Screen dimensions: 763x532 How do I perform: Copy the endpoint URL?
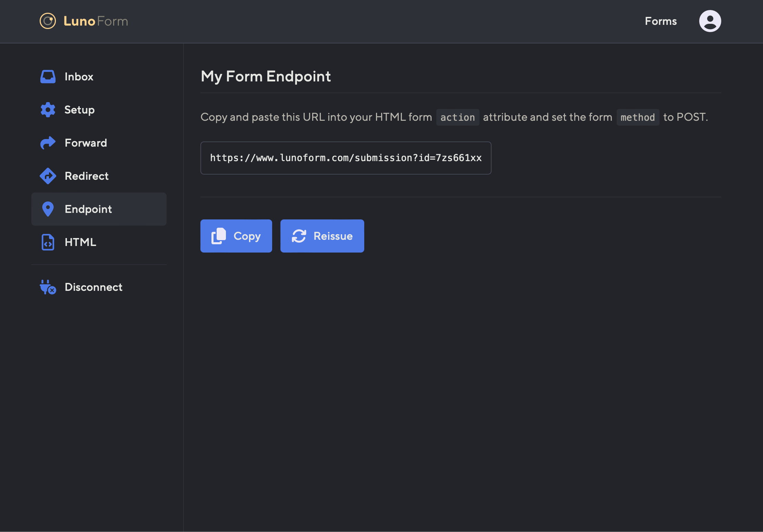(236, 236)
